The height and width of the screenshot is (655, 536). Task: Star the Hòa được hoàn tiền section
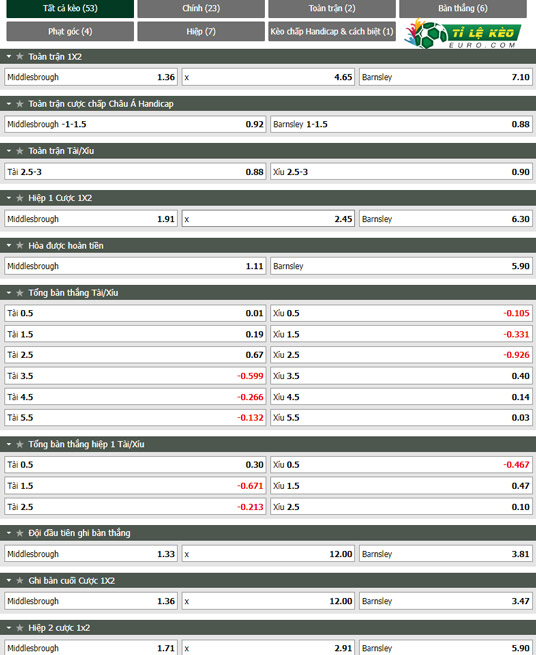pyautogui.click(x=20, y=246)
